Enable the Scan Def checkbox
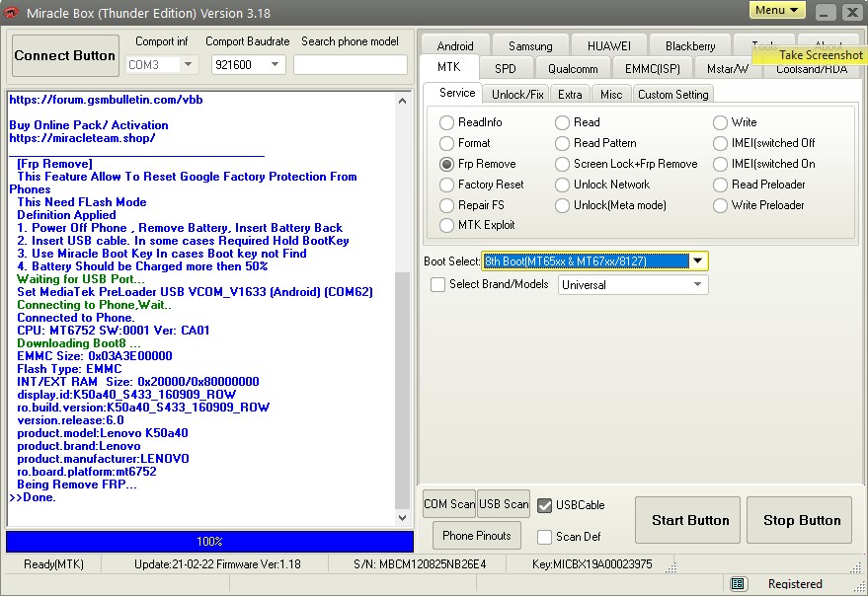The image size is (868, 596). (545, 537)
